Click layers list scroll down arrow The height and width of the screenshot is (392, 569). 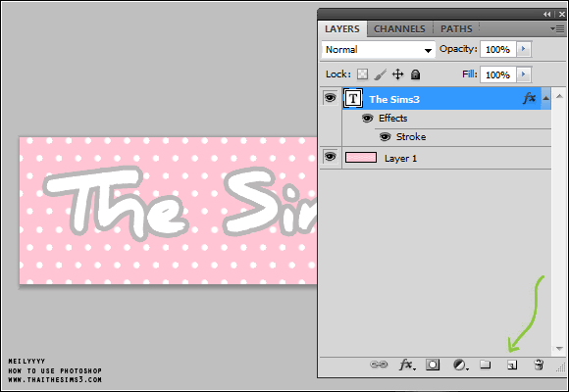pos(559,349)
